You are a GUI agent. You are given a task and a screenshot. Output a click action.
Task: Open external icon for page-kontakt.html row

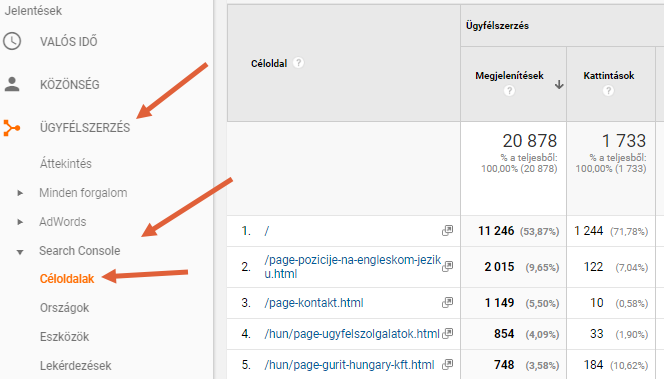pos(447,302)
